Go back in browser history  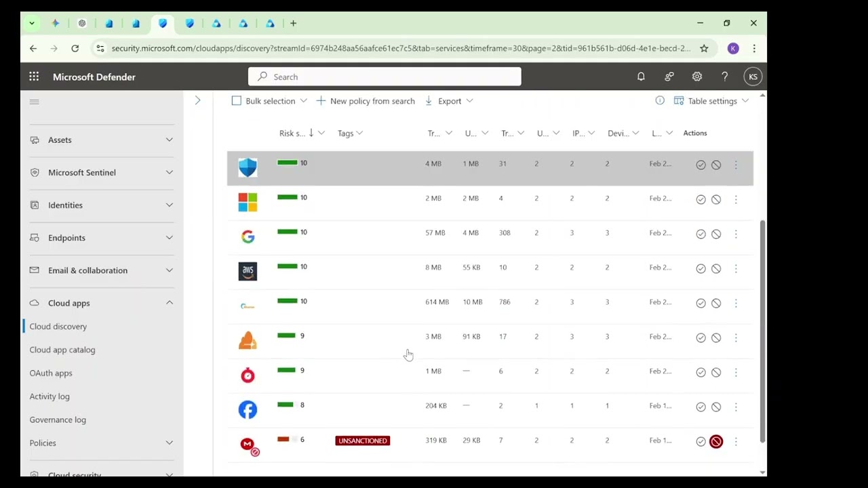33,48
